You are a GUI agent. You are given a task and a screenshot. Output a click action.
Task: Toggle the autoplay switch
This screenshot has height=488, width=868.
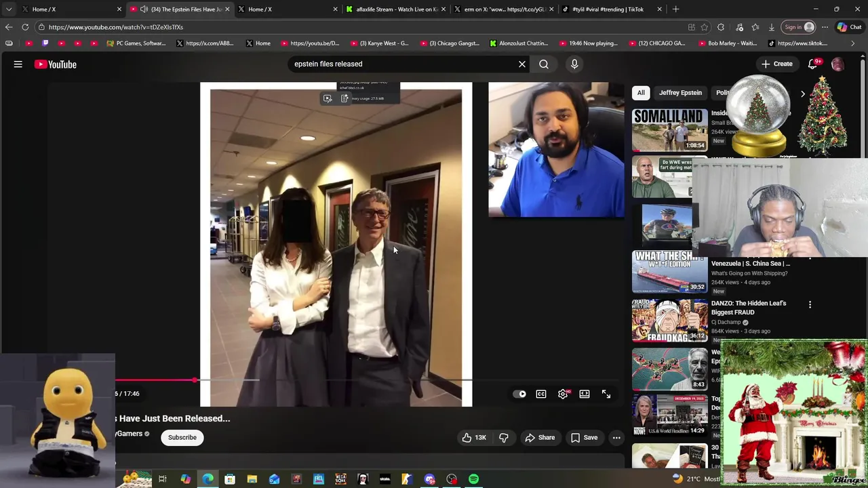click(520, 394)
